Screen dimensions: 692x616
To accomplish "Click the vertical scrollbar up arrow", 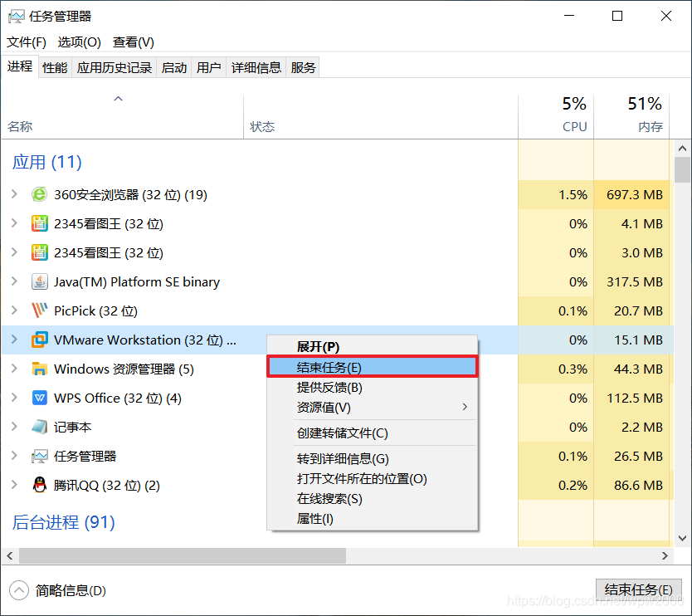I will pos(682,149).
